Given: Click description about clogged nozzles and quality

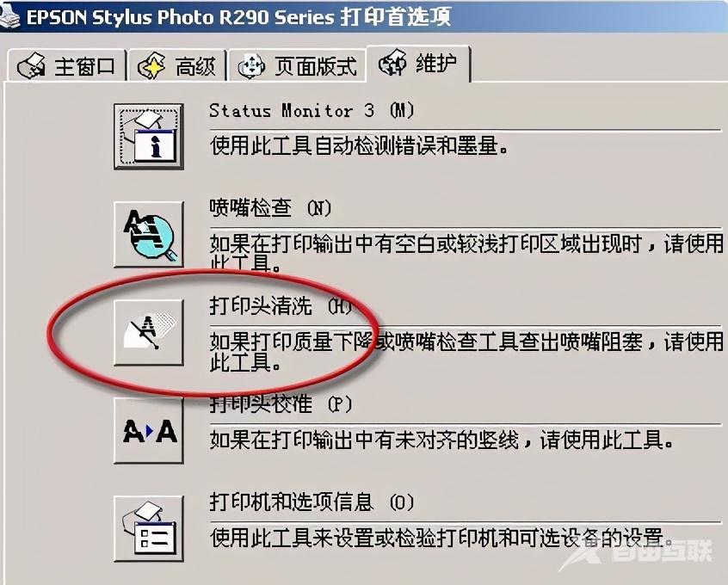Looking at the screenshot, I should tap(466, 352).
